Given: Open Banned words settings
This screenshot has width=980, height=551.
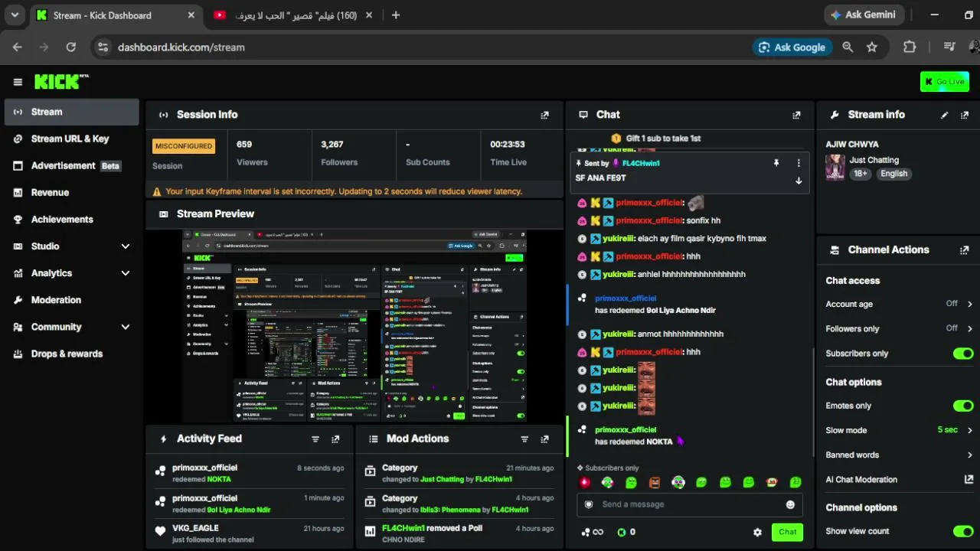Looking at the screenshot, I should coord(899,455).
